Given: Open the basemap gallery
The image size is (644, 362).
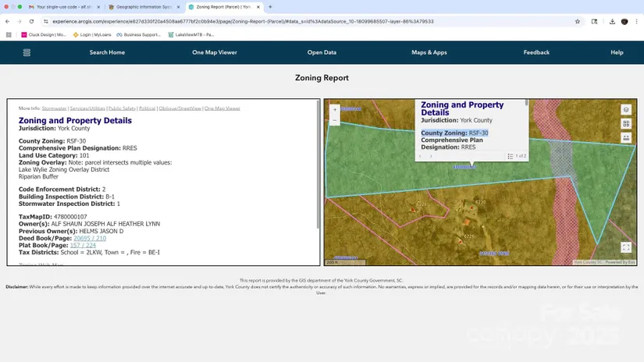Looking at the screenshot, I should tap(626, 124).
